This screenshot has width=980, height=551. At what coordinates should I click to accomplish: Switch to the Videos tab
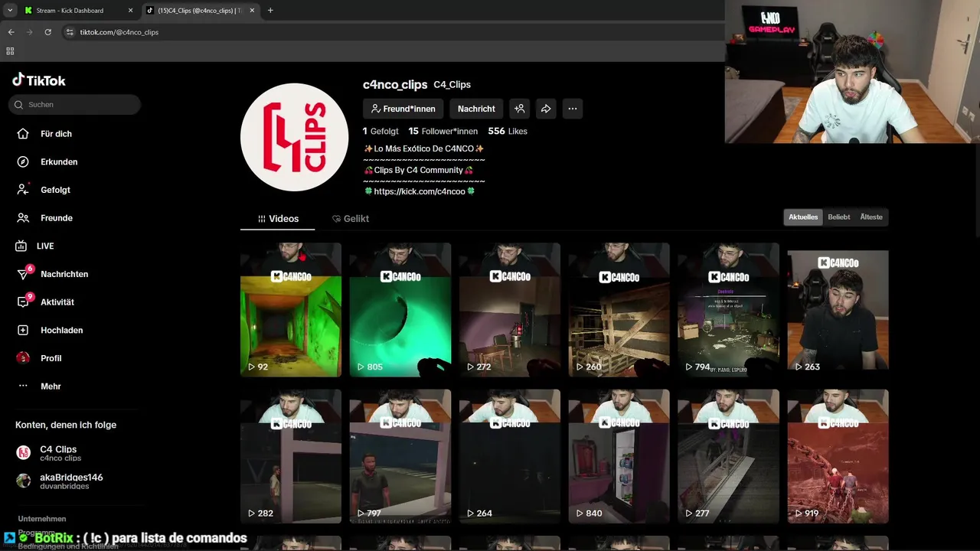[278, 219]
